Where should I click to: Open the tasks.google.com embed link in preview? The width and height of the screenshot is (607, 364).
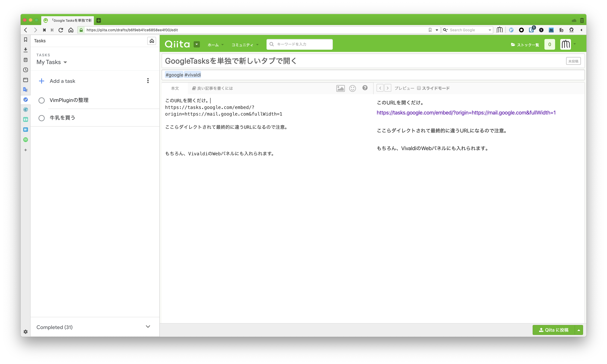tap(466, 113)
